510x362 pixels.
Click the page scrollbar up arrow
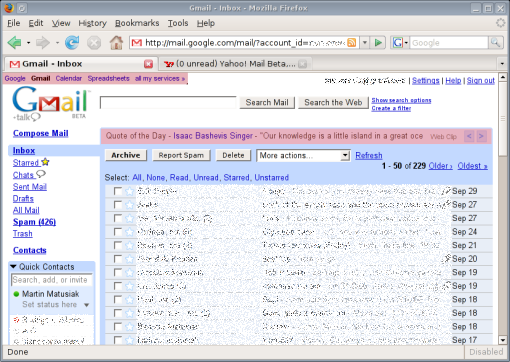coord(503,78)
